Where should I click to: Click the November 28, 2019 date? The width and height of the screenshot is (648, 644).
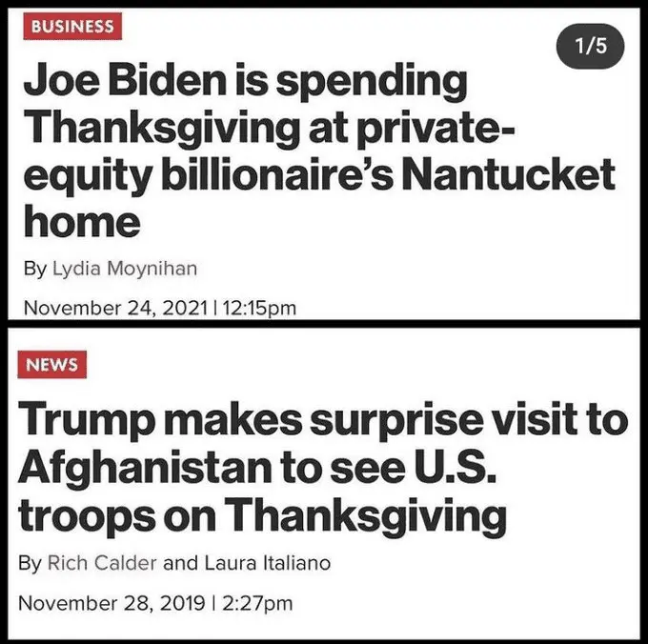[x=111, y=603]
